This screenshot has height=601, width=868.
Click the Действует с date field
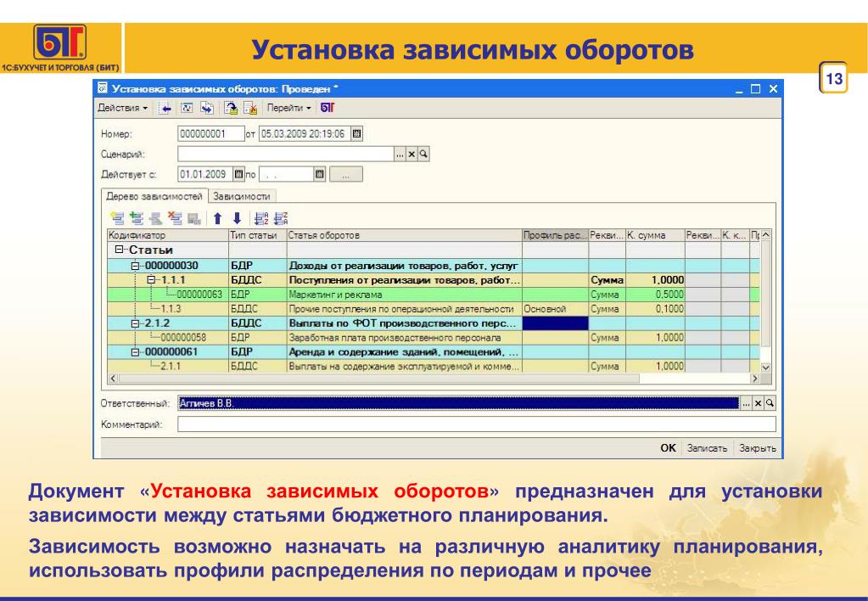click(x=205, y=174)
